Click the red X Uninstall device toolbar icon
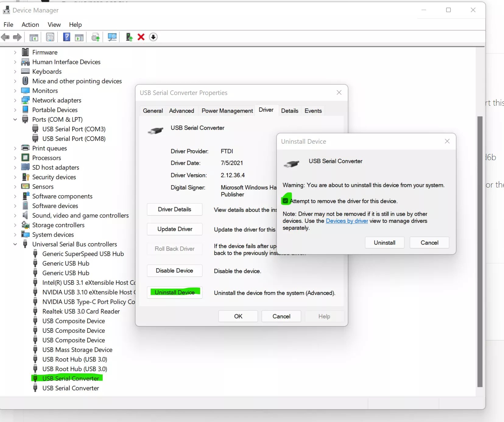The width and height of the screenshot is (504, 422). tap(141, 37)
